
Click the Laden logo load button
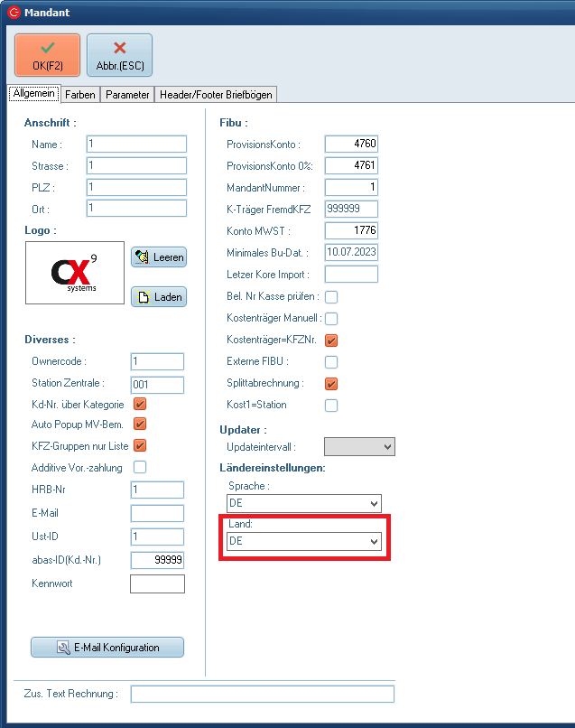159,296
